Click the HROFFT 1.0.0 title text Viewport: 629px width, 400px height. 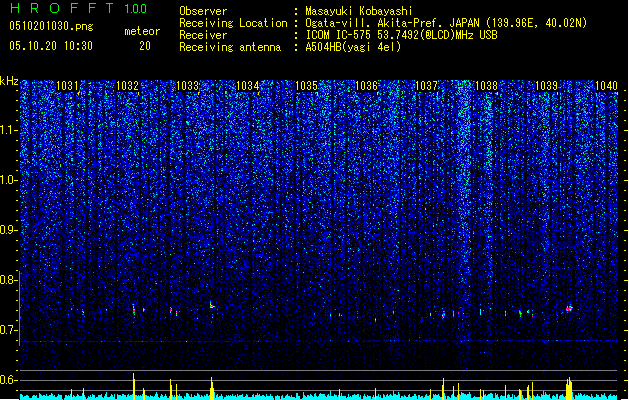coord(79,8)
